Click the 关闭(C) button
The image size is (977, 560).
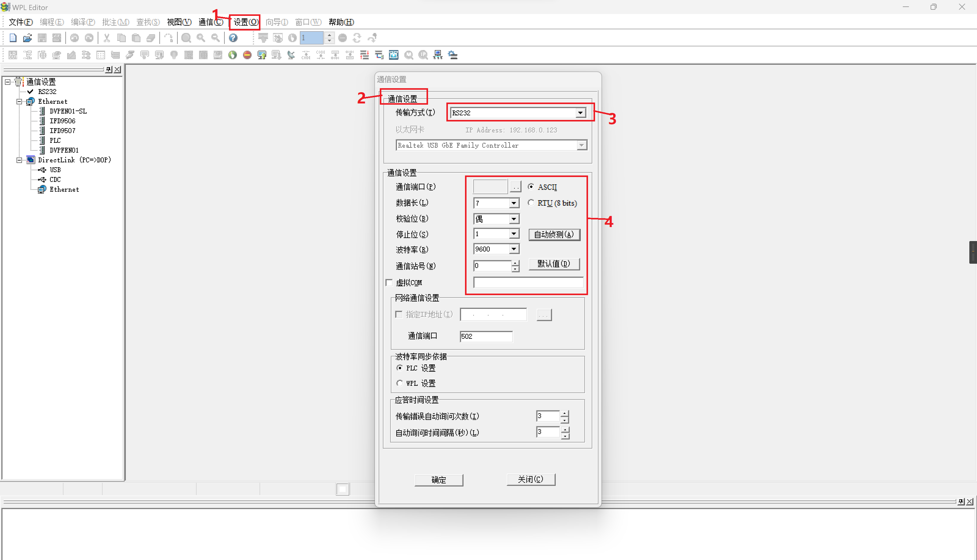[x=531, y=480]
